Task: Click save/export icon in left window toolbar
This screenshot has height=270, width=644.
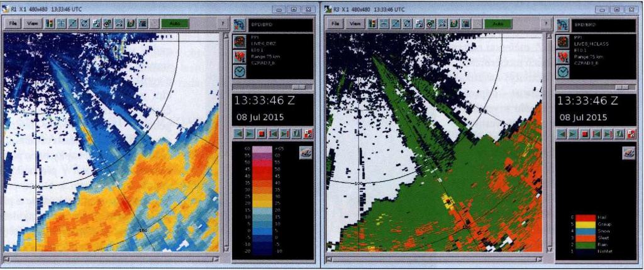Action: [96, 24]
